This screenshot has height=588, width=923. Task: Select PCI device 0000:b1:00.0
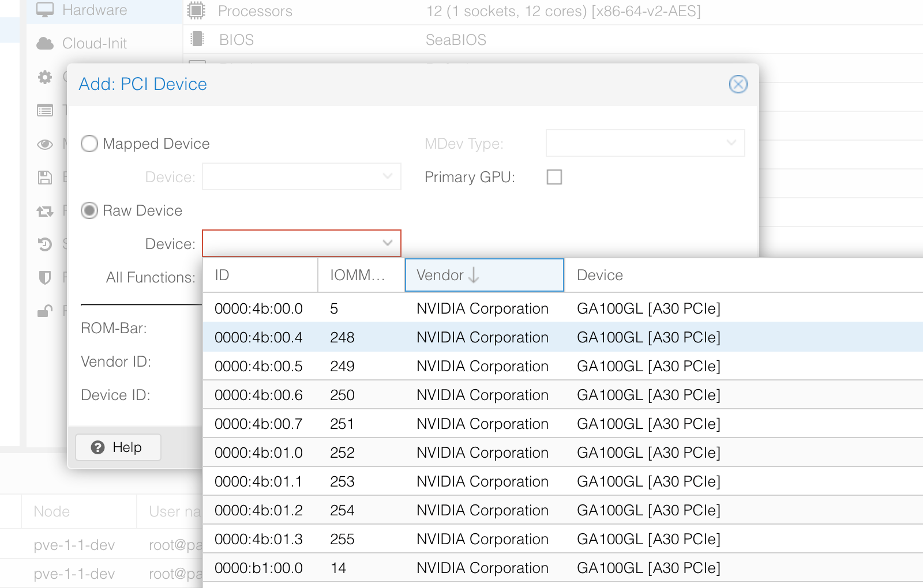click(563, 568)
